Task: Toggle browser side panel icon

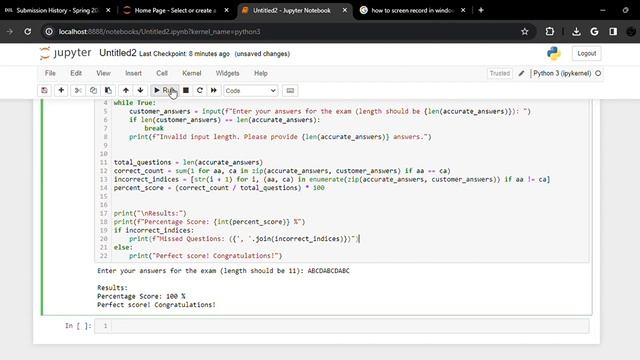Action: click(x=613, y=31)
